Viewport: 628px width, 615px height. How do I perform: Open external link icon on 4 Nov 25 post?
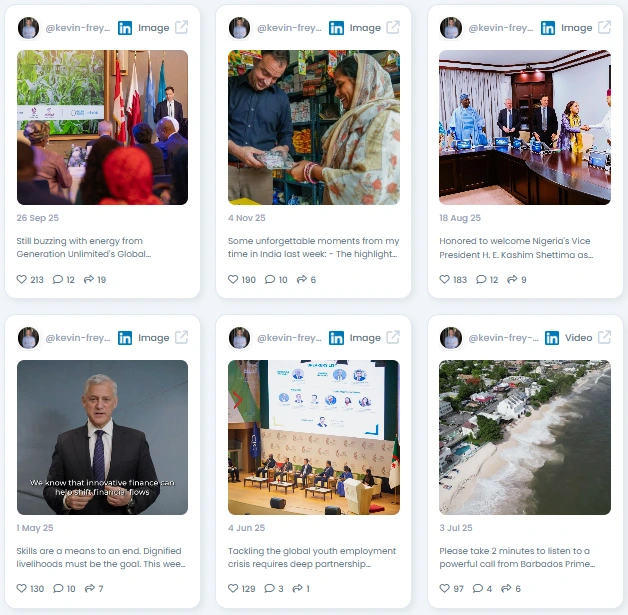click(x=393, y=28)
